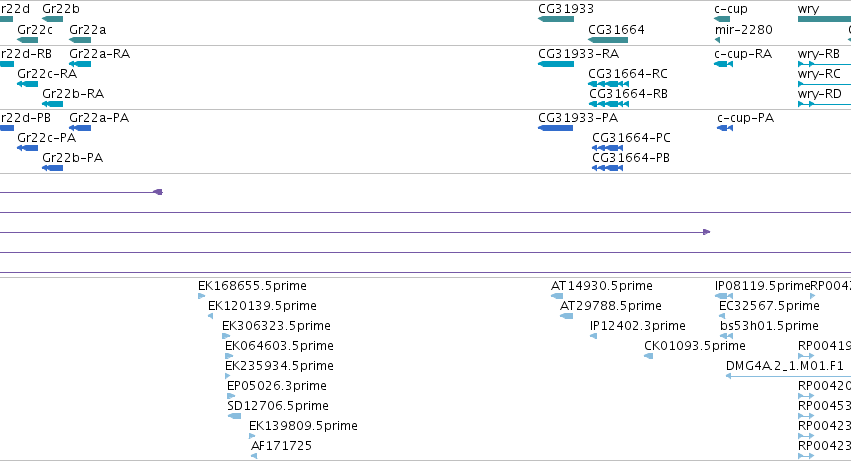
Task: Open the EK168655.5prime EST label
Action: [252, 286]
